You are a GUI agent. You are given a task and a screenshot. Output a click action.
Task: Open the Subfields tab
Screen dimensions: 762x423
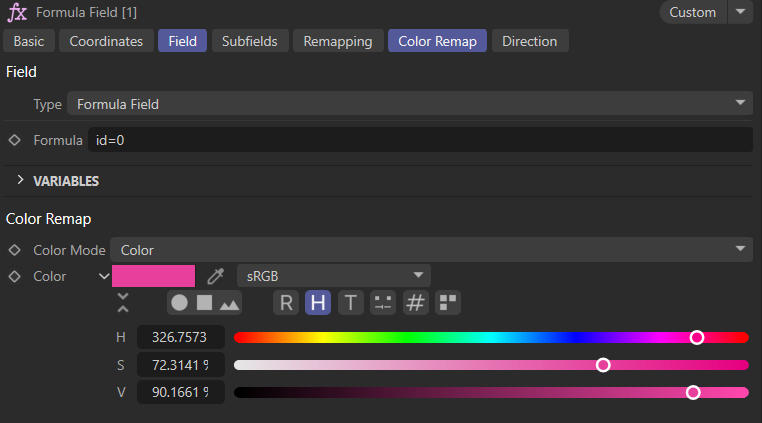point(250,41)
